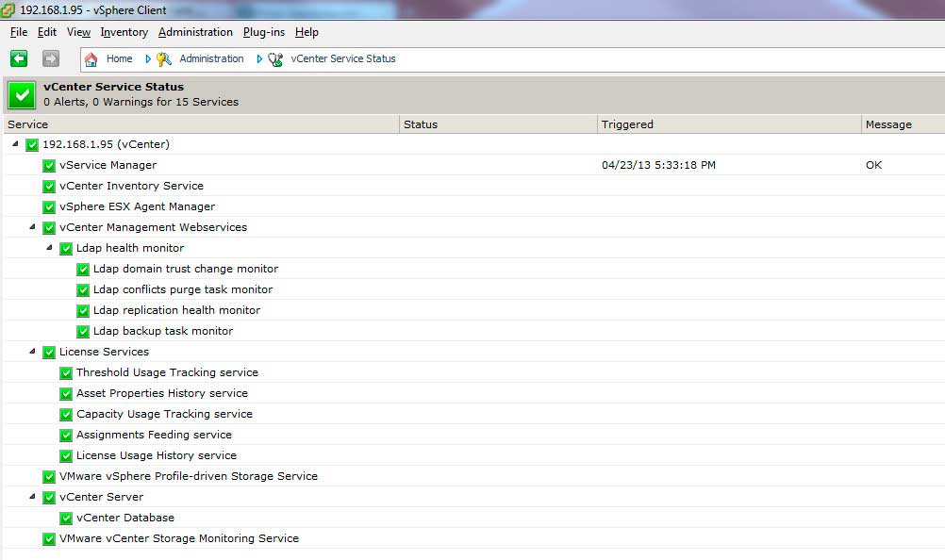This screenshot has width=945, height=560.
Task: Select the vService Manager row text
Action: coord(108,165)
